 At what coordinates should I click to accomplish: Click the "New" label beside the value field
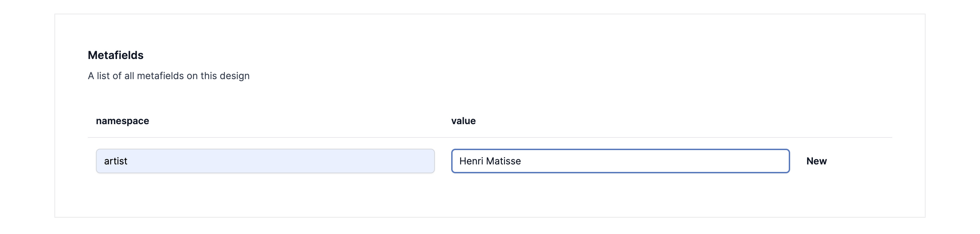coord(816,161)
